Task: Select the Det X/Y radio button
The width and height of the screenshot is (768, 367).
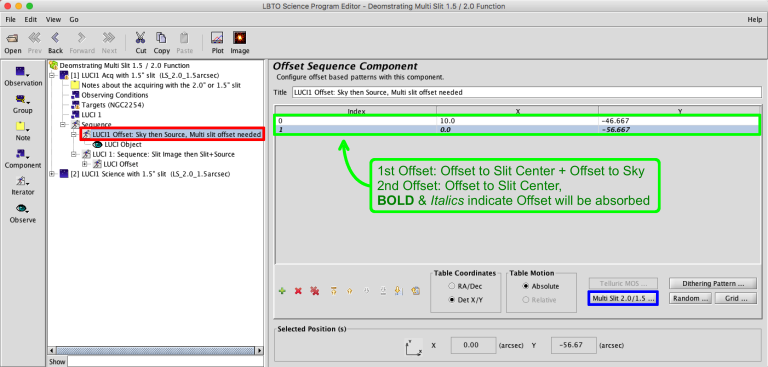Action: [451, 300]
